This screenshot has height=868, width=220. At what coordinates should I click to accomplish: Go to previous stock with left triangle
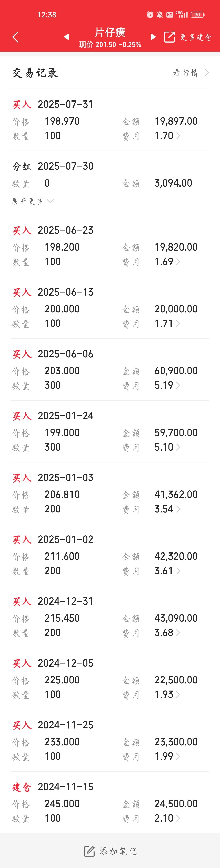(66, 37)
